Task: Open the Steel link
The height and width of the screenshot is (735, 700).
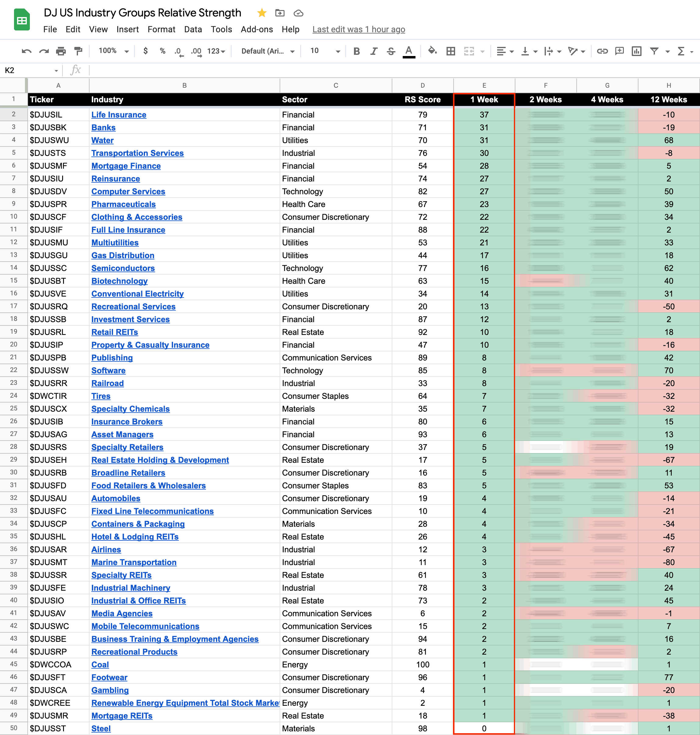Action: click(x=101, y=729)
